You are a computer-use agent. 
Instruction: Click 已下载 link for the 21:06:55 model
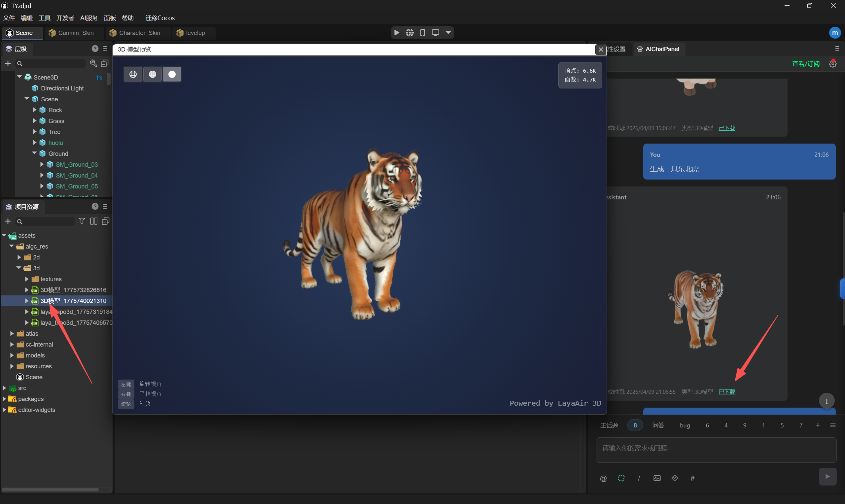point(727,391)
